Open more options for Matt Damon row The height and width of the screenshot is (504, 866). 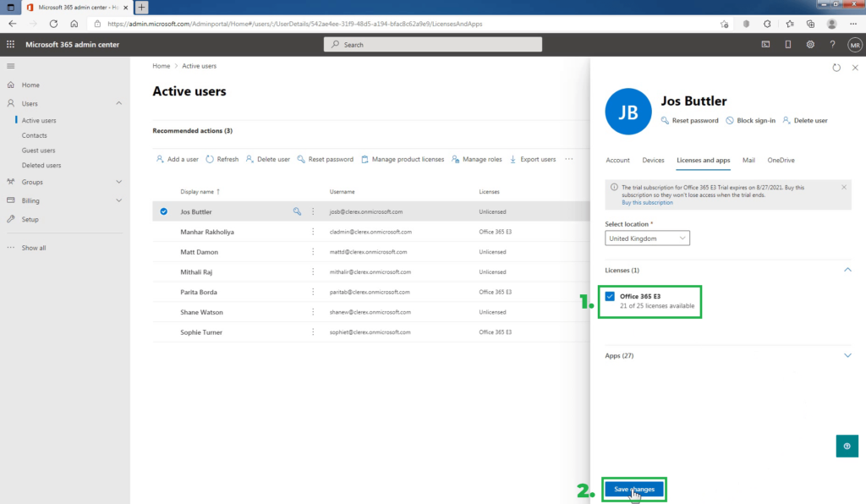click(x=313, y=252)
